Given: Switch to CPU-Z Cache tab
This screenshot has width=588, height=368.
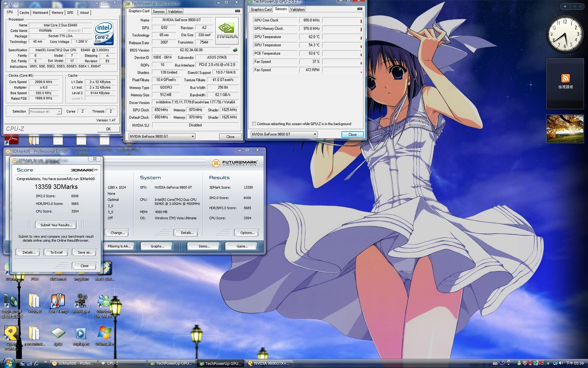Looking at the screenshot, I should (x=24, y=13).
